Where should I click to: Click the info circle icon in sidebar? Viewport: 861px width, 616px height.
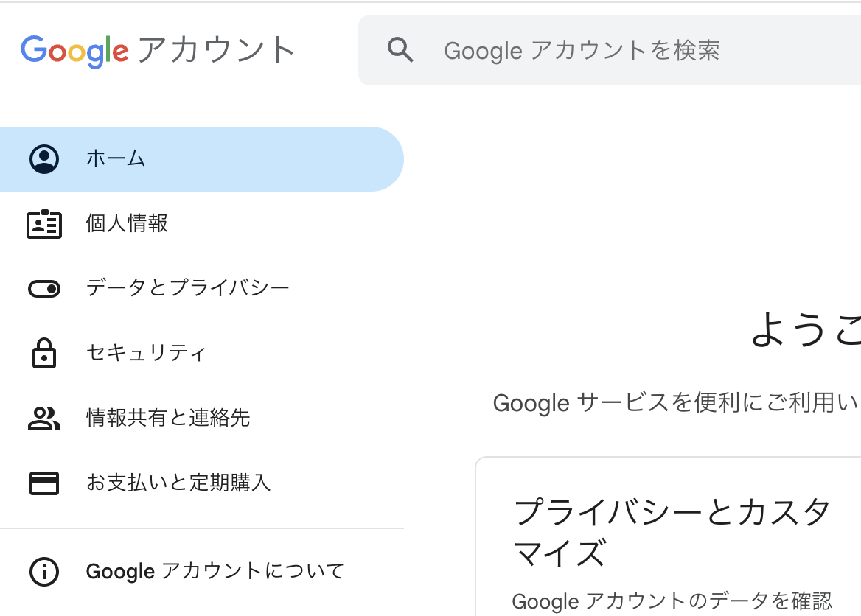coord(44,571)
